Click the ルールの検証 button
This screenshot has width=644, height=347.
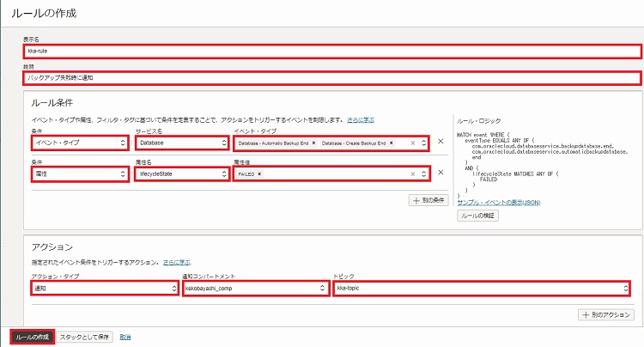(477, 216)
